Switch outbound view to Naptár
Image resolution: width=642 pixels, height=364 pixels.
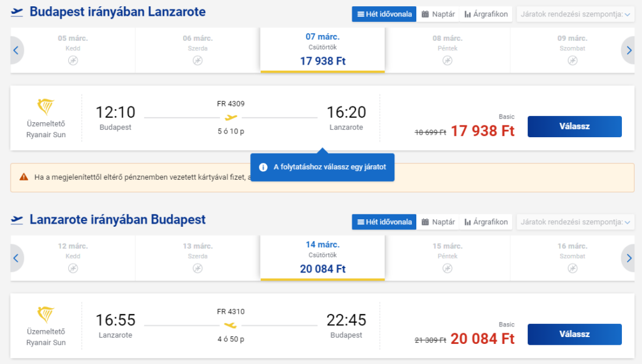click(438, 14)
